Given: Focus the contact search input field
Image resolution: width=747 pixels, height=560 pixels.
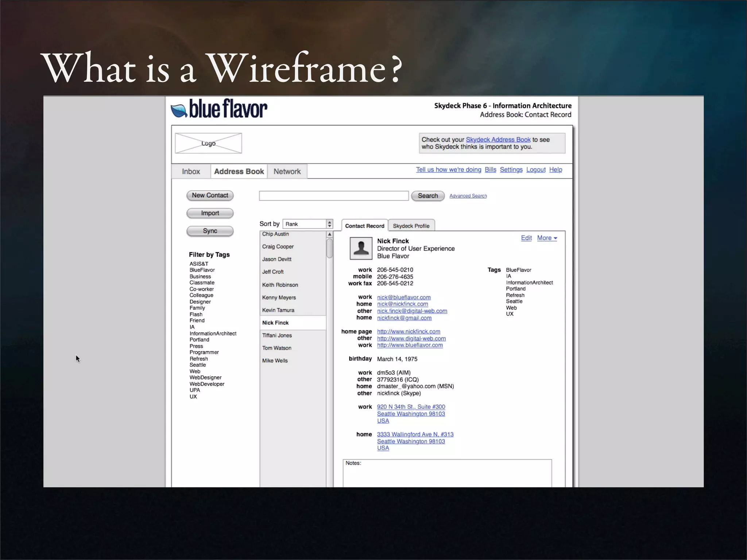Looking at the screenshot, I should 334,196.
